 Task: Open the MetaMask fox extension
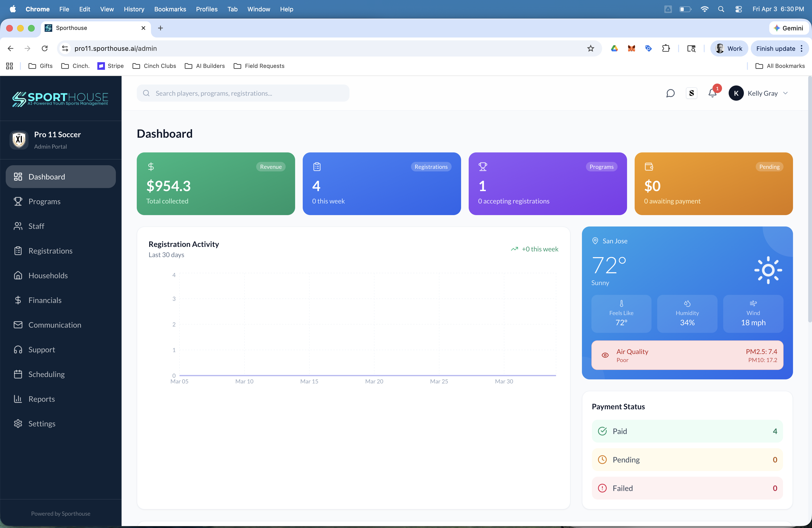[632, 48]
